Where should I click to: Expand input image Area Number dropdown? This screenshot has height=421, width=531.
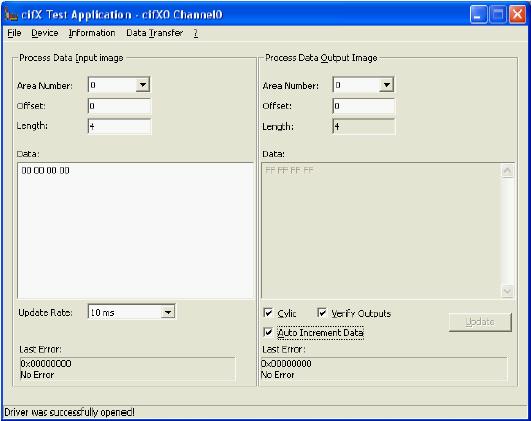click(x=143, y=85)
